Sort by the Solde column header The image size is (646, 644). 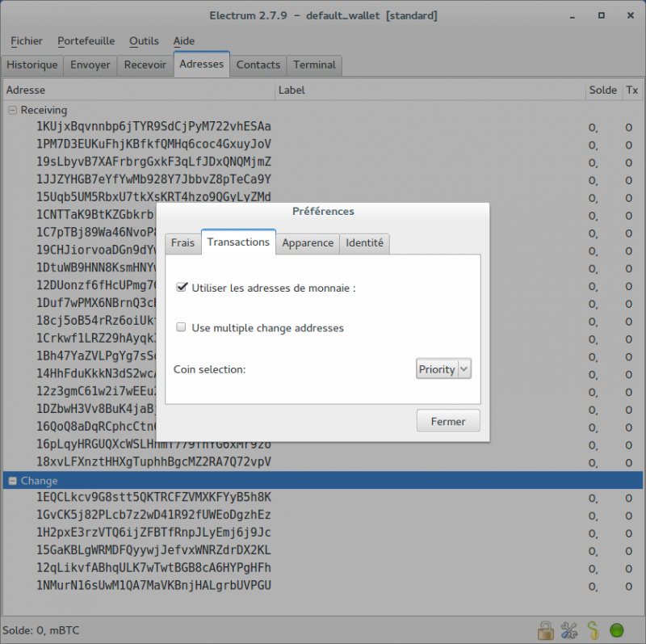(603, 90)
